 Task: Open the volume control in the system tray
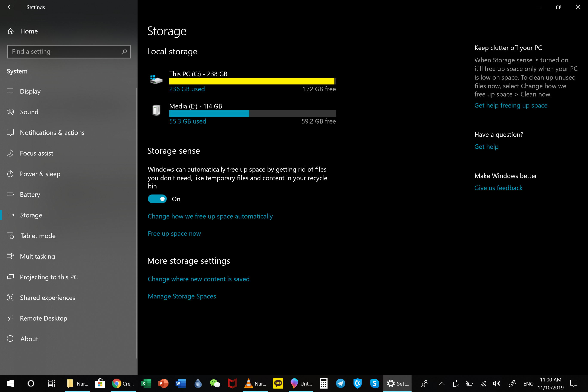click(x=496, y=383)
